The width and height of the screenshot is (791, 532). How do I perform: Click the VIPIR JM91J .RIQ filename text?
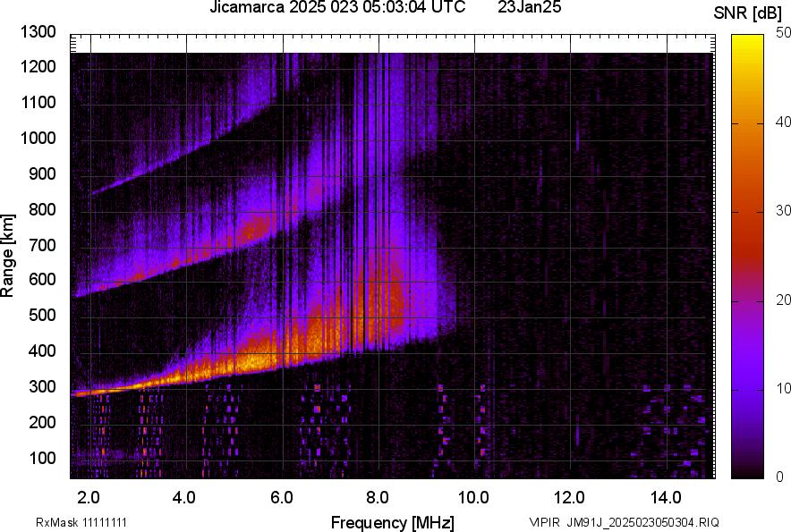(x=624, y=522)
